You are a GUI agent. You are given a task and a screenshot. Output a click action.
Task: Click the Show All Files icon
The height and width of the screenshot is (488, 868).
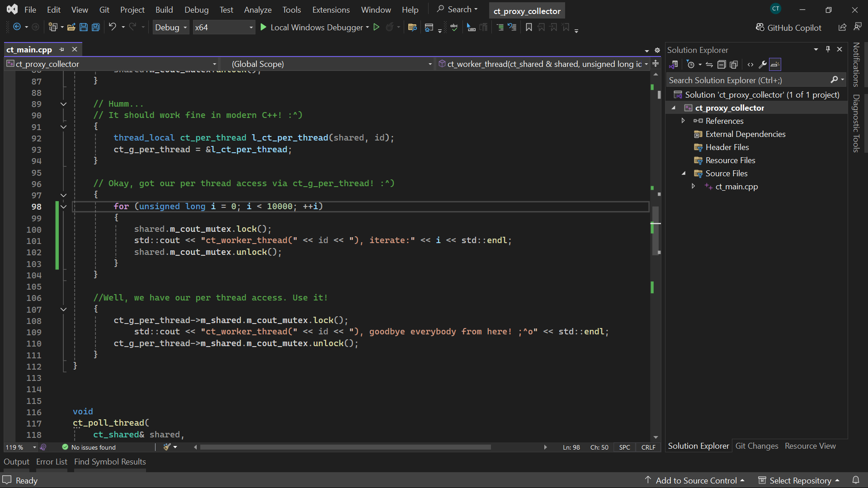click(x=734, y=65)
